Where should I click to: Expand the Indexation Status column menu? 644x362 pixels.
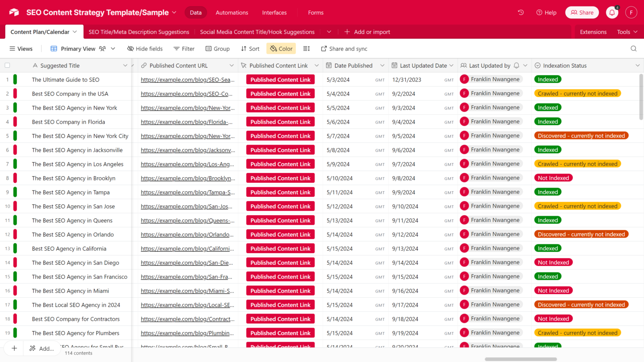tap(638, 66)
